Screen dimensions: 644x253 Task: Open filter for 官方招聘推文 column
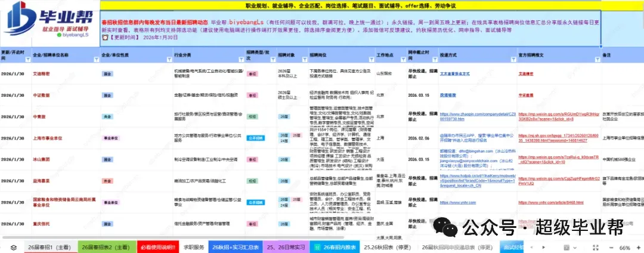coord(597,60)
